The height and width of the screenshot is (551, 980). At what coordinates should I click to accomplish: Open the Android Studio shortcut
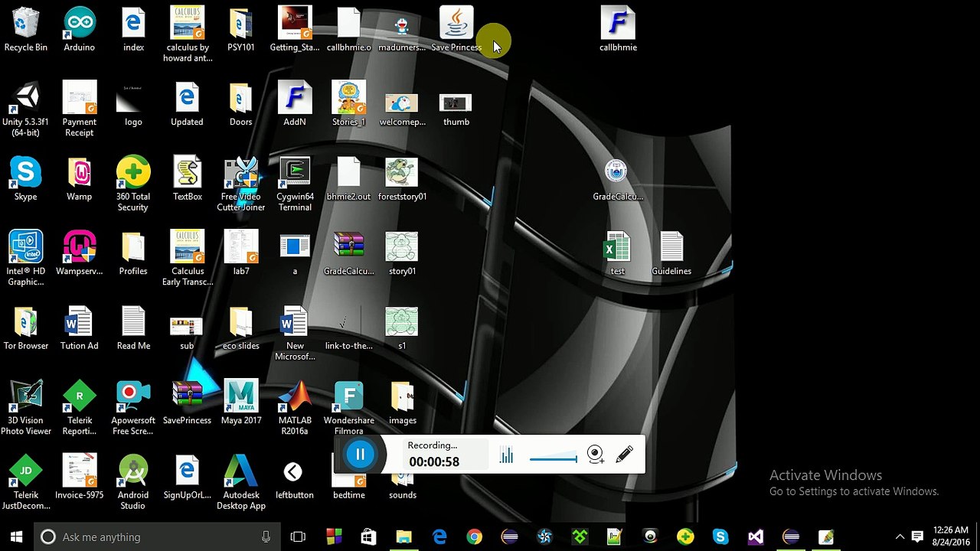(133, 483)
